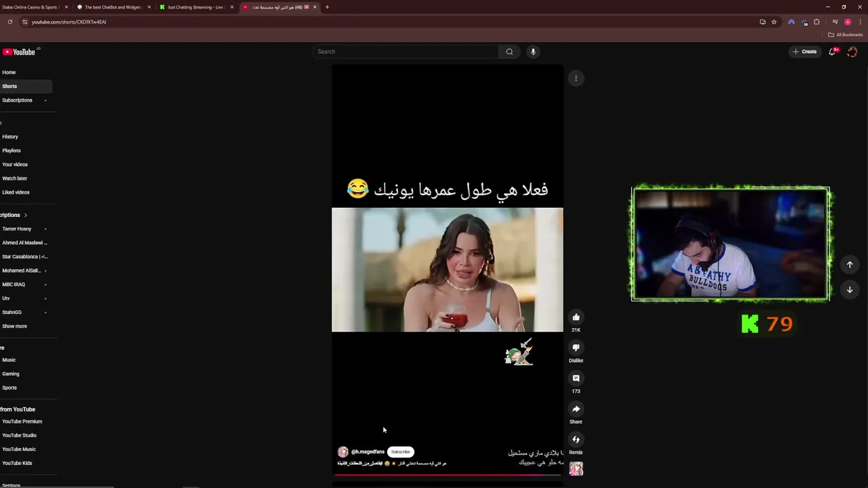Screen dimensions: 868x488
Task: Close the Just Chatting Streaming tab
Action: [232, 7]
